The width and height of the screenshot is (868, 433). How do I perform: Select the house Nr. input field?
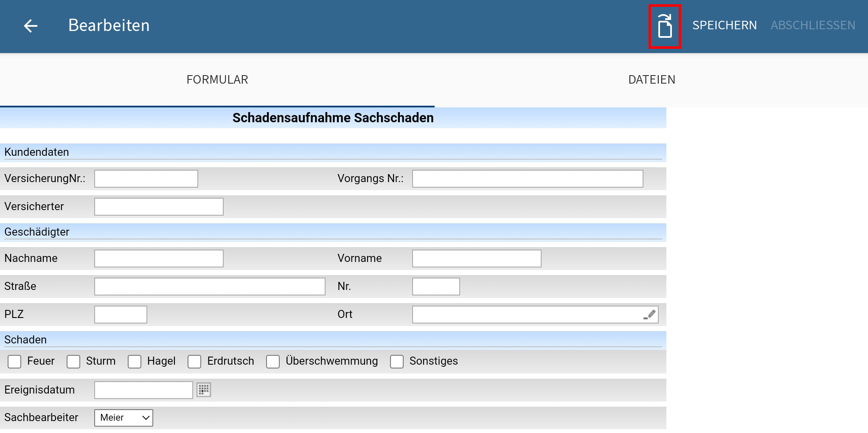[x=436, y=287]
